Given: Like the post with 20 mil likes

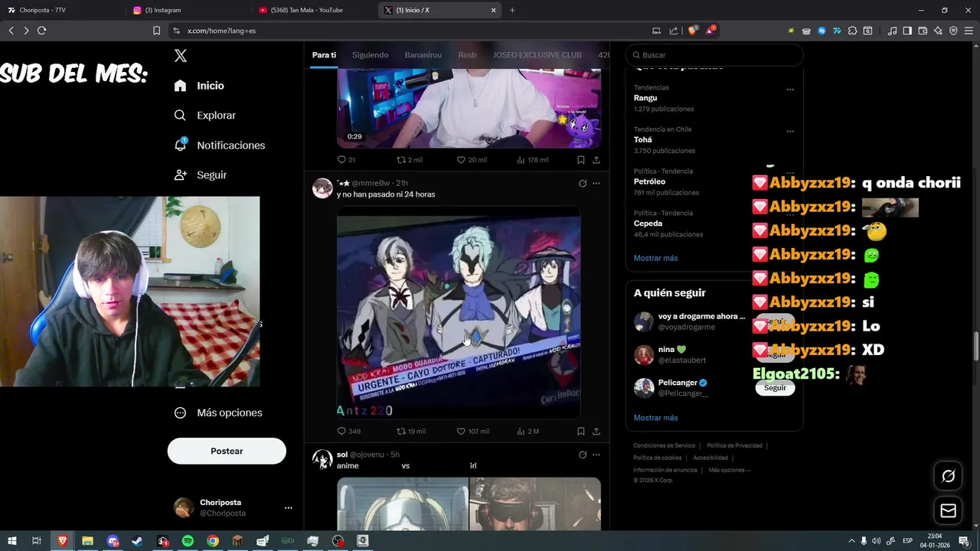Looking at the screenshot, I should [472, 160].
